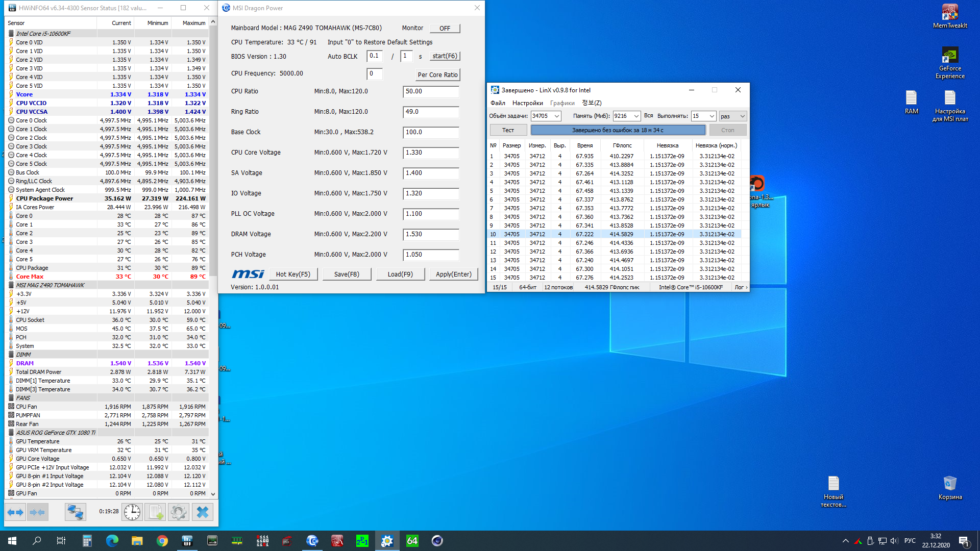Toggle the Monitor OFF button
980x551 pixels.
point(445,28)
